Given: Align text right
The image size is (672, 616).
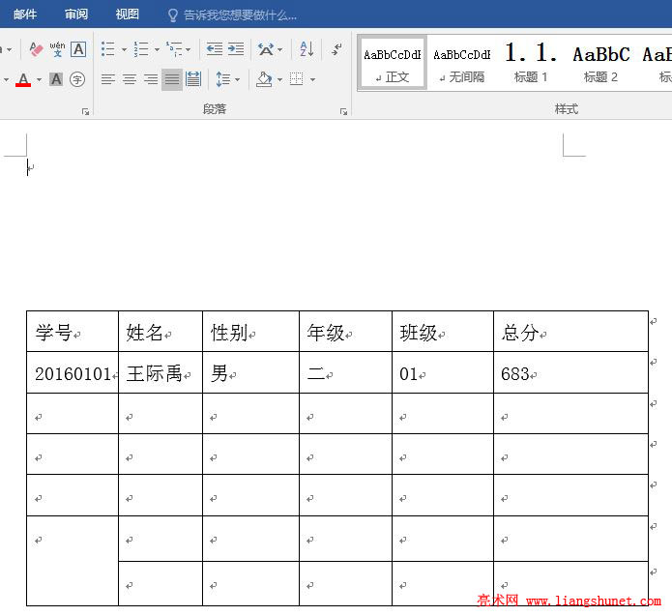Looking at the screenshot, I should click(151, 79).
